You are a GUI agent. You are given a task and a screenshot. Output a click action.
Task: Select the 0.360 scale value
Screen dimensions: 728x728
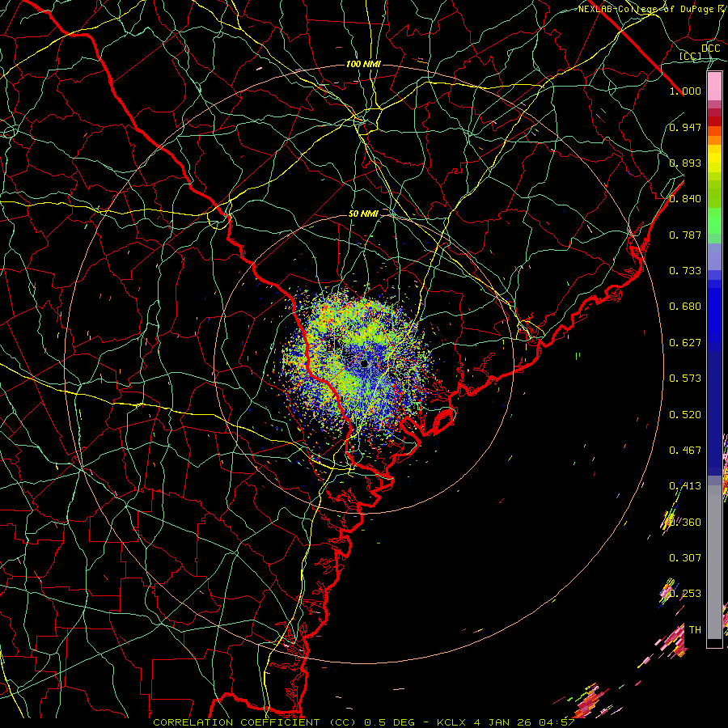[x=685, y=522]
